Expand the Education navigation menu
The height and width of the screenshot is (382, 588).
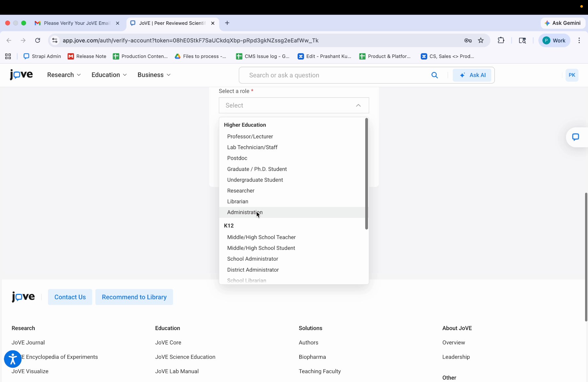coord(109,75)
